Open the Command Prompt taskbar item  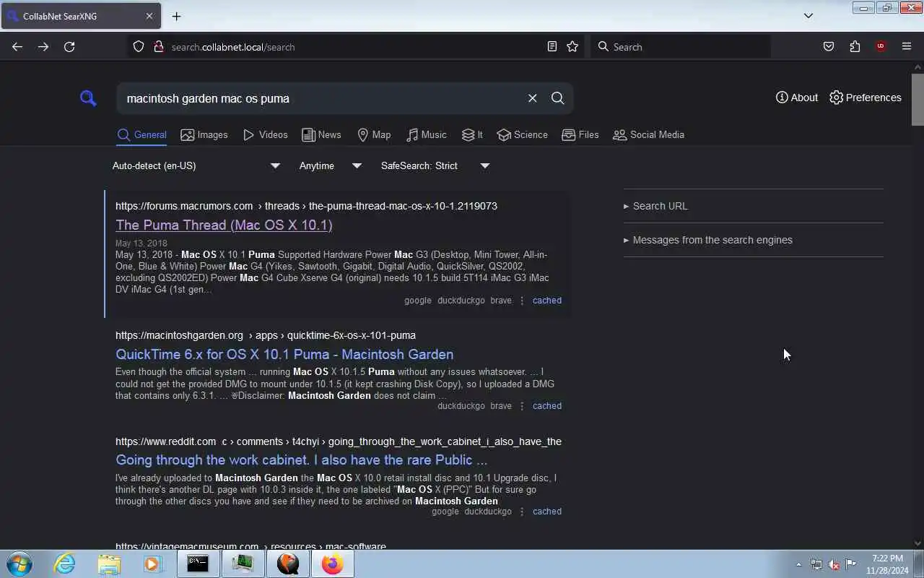pos(198,564)
